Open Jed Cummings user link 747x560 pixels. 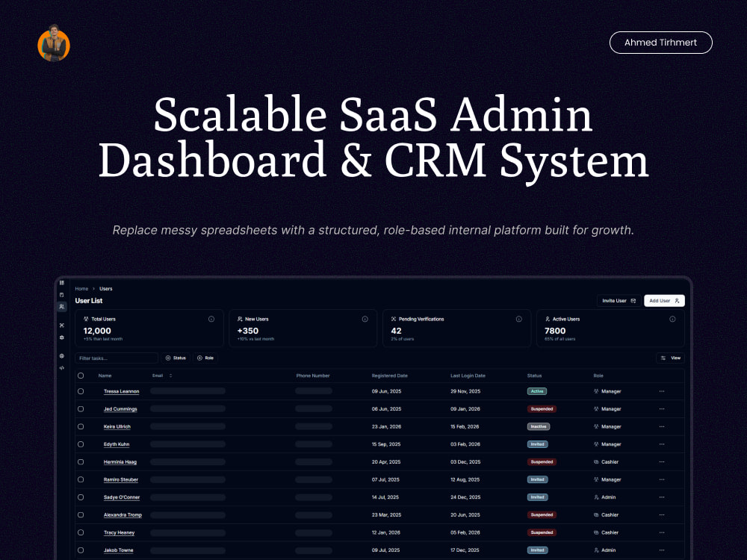tap(120, 409)
